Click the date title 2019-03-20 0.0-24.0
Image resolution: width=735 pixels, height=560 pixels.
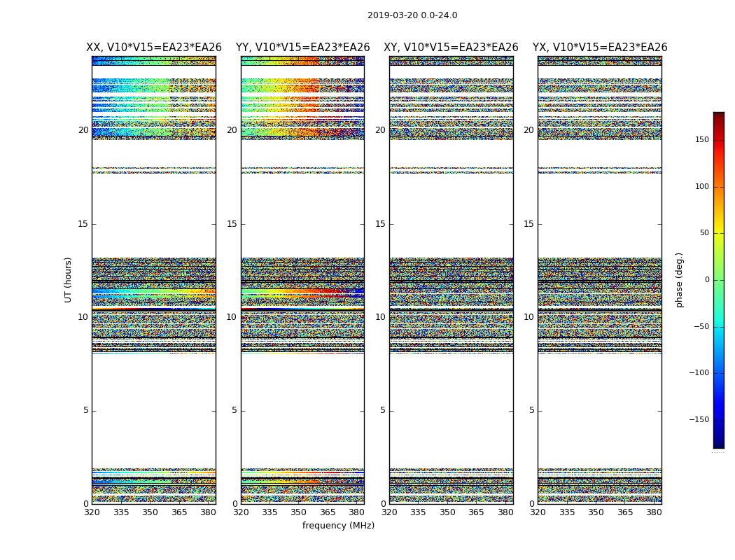(412, 15)
